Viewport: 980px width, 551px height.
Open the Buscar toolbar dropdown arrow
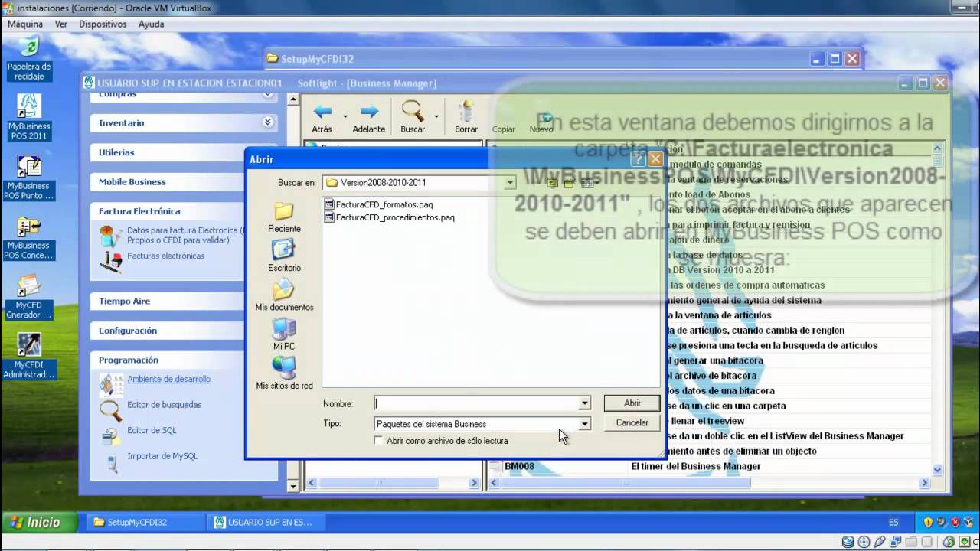pyautogui.click(x=436, y=116)
